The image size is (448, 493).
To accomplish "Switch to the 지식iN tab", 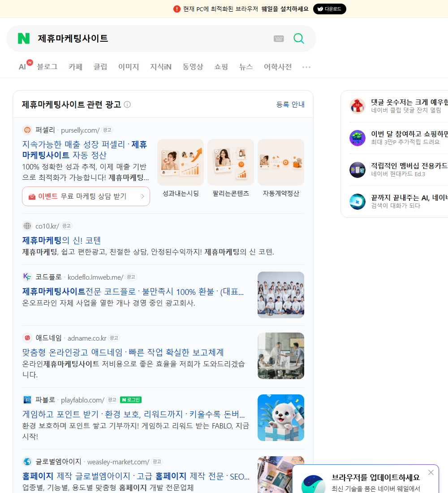I will coord(161,67).
